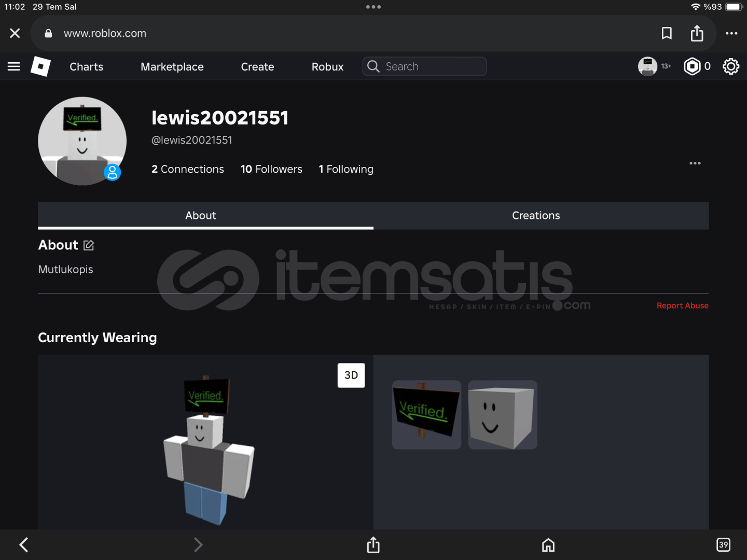Open profile three-dot options menu
The height and width of the screenshot is (560, 747).
[x=695, y=163]
